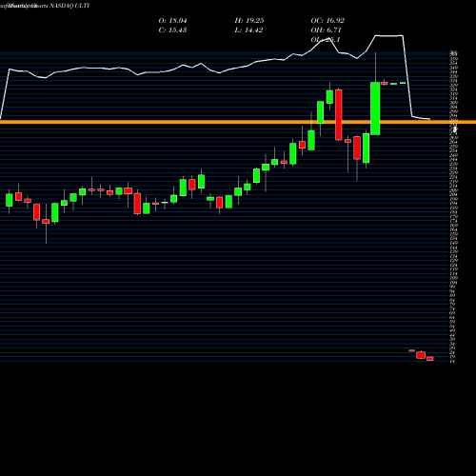Image resolution: width=476 pixels, height=476 pixels.
Task: Select the low value L: 14.42
Action: tap(248, 30)
